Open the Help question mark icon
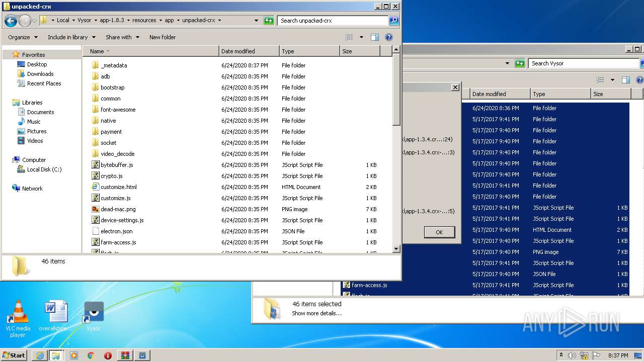 388,37
